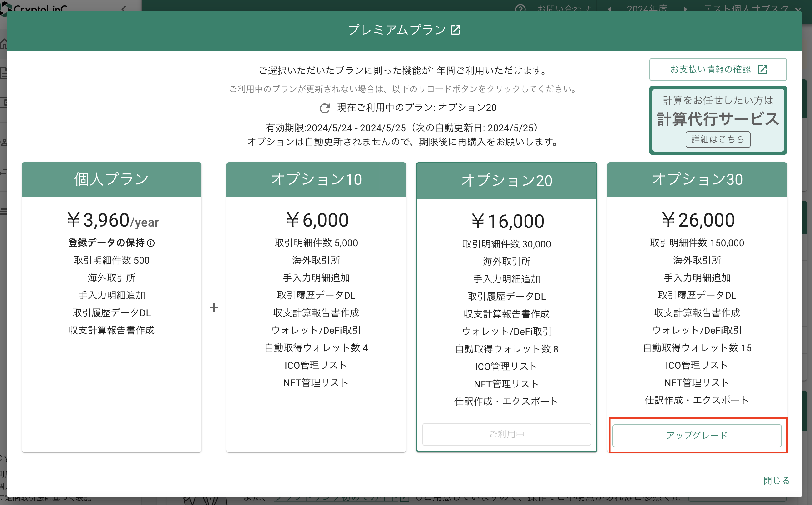
Task: Click the reload icon beside current plan
Action: (324, 108)
